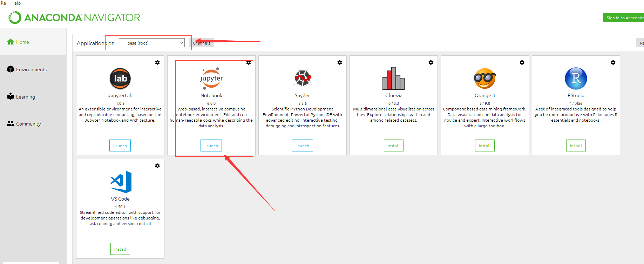The height and width of the screenshot is (264, 644).
Task: Click the Glueviz bar chart icon
Action: coord(393,79)
